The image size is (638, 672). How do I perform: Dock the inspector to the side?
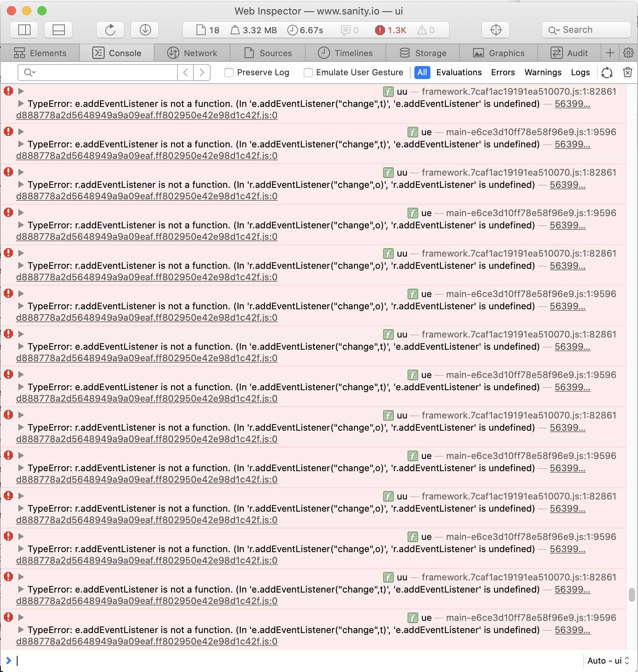click(x=24, y=30)
